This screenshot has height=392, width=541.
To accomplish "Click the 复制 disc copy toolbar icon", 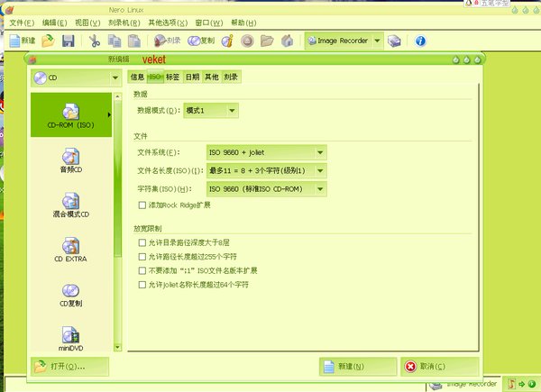I will pyautogui.click(x=201, y=41).
